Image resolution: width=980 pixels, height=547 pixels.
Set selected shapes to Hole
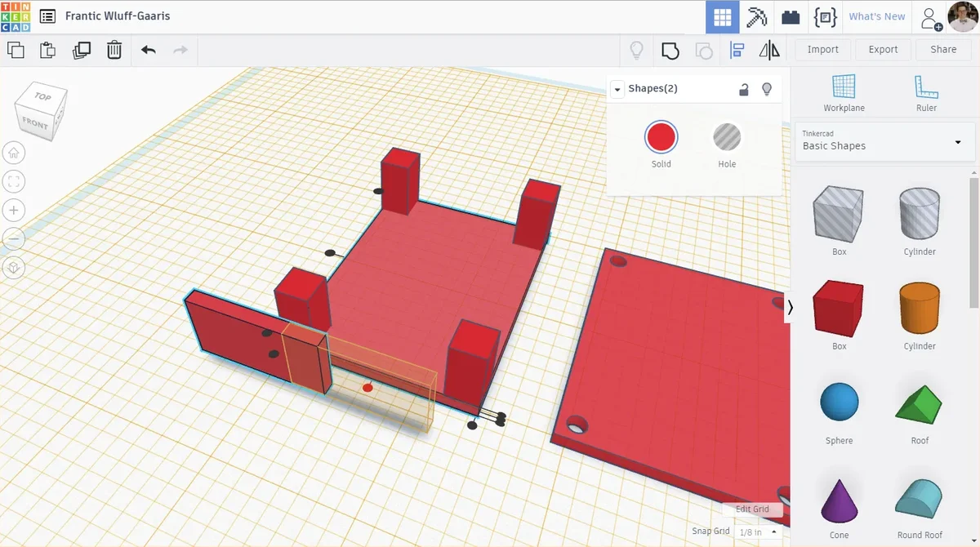pos(726,137)
